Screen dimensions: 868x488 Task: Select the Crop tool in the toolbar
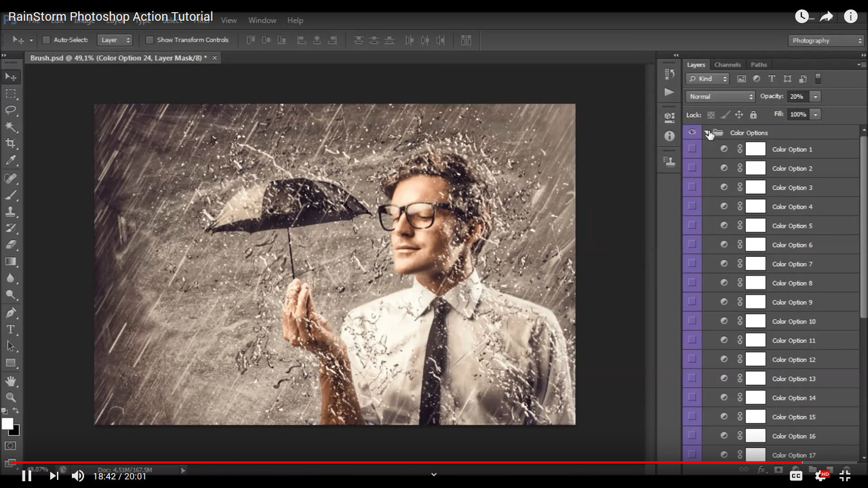click(x=9, y=143)
